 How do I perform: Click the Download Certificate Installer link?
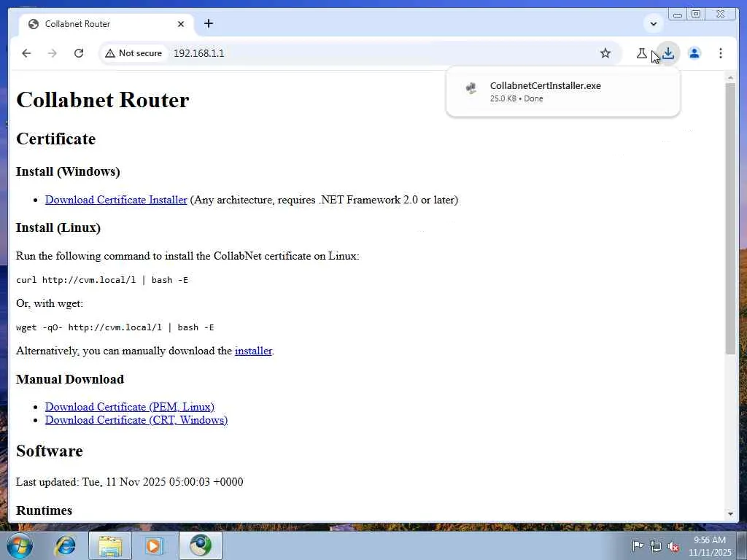[116, 200]
